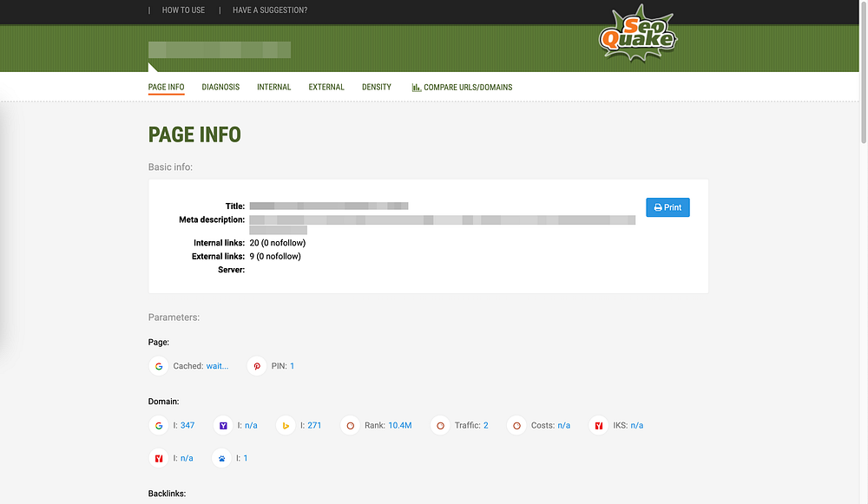Open the Internal links tab
868x504 pixels.
[274, 88]
